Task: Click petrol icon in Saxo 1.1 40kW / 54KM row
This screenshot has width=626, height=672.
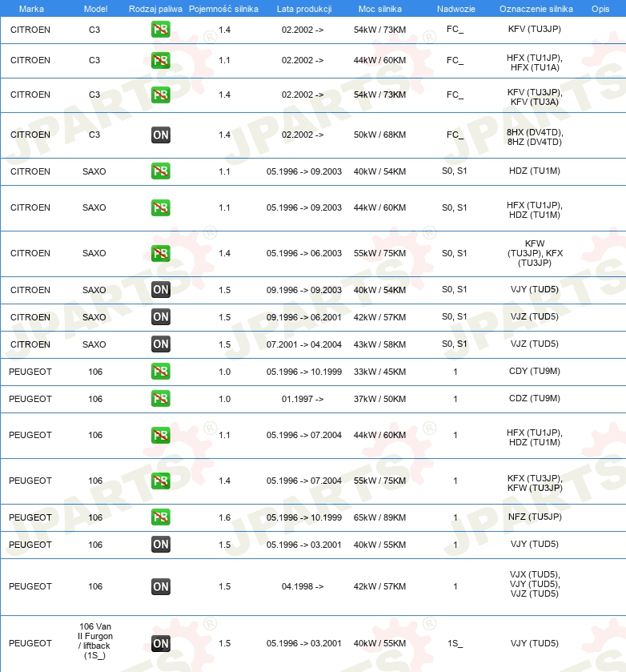Action: [x=161, y=171]
